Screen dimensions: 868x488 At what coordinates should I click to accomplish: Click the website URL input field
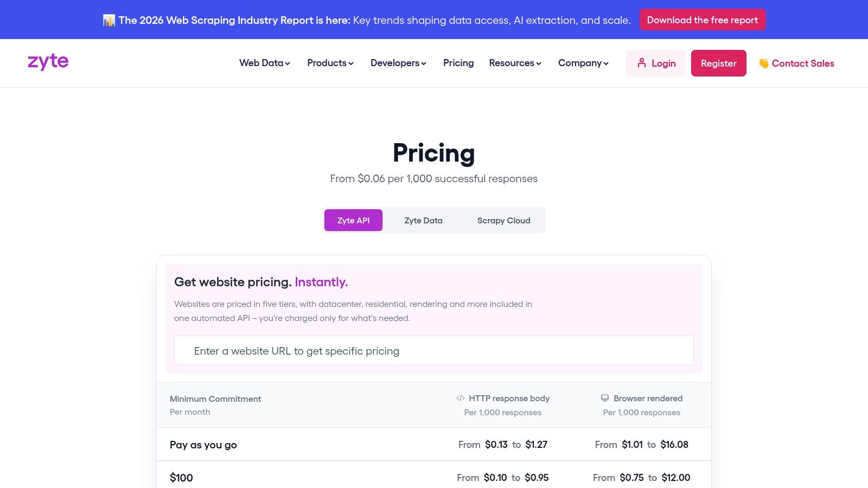pyautogui.click(x=433, y=350)
